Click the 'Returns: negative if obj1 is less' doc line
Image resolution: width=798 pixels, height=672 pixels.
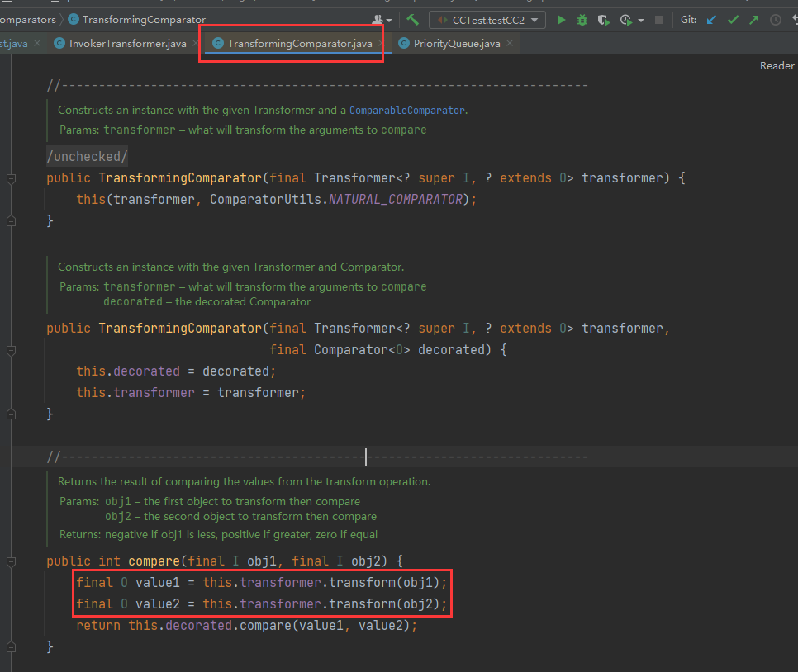click(218, 535)
